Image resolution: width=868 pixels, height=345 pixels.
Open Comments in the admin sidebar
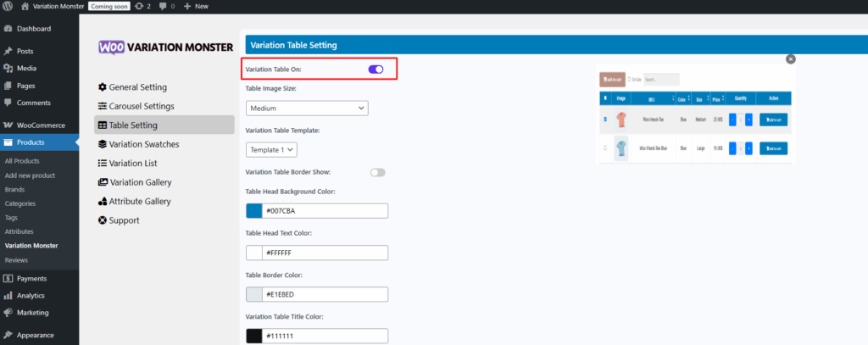pos(39,103)
